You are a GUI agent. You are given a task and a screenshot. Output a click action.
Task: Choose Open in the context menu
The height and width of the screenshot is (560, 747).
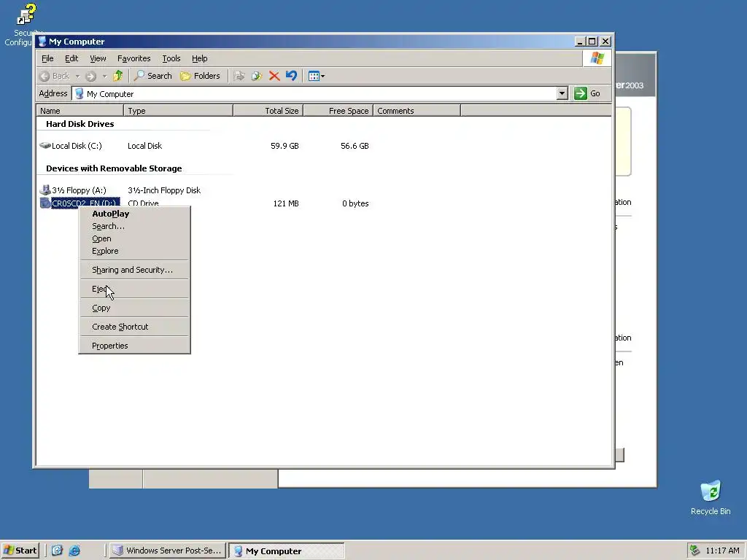point(134,238)
